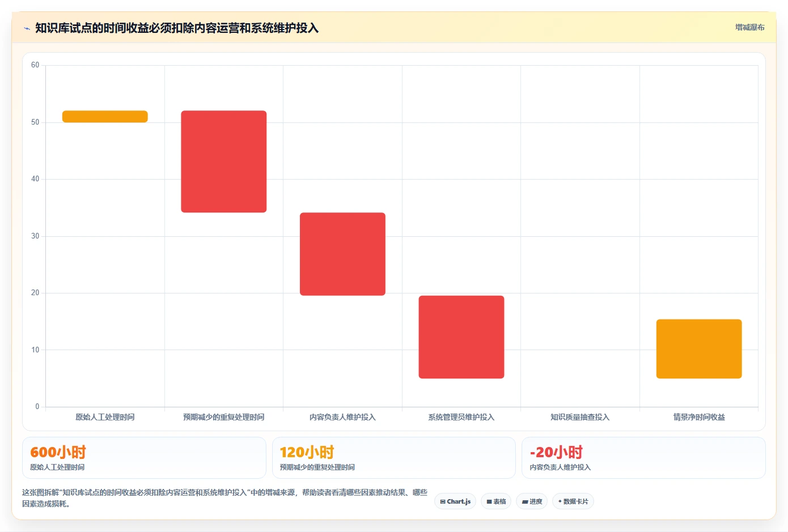The image size is (788, 532).
Task: Select the red 预期减少的重复处理时间 bar
Action: [223, 161]
